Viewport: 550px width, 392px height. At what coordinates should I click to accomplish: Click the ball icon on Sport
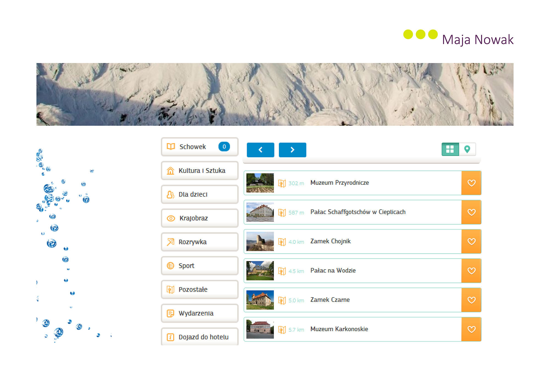pos(170,266)
